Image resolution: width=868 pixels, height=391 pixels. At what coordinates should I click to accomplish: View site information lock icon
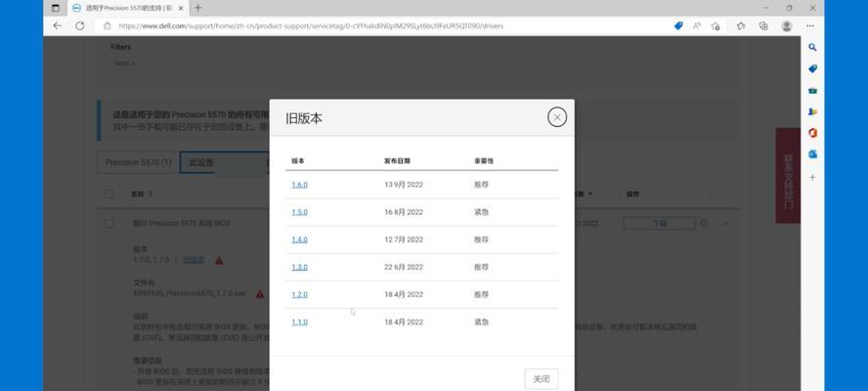108,26
